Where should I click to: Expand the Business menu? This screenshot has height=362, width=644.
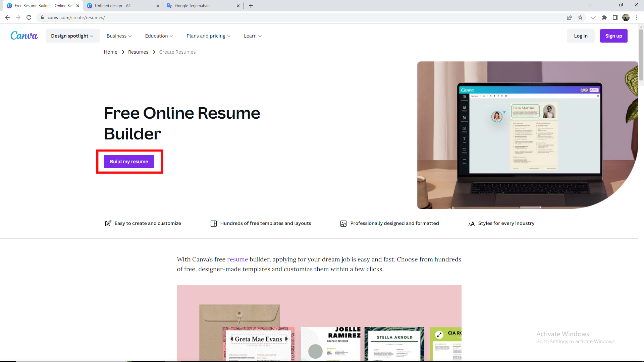[119, 36]
